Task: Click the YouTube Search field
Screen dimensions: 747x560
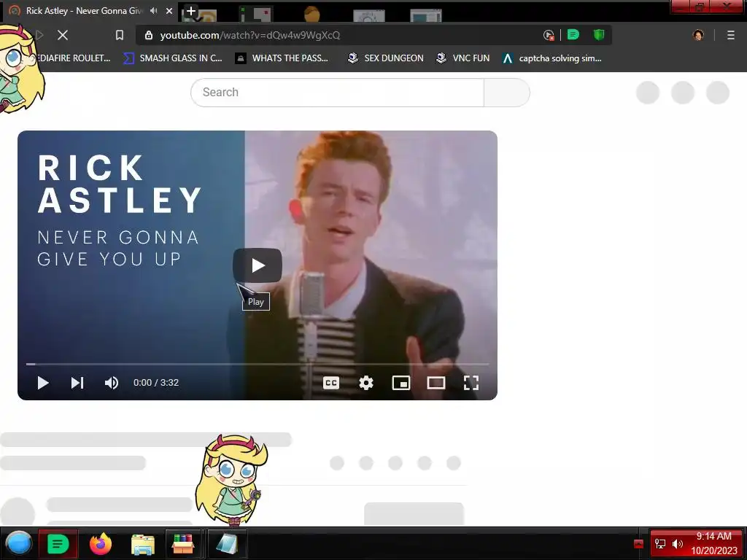Action: [x=337, y=93]
